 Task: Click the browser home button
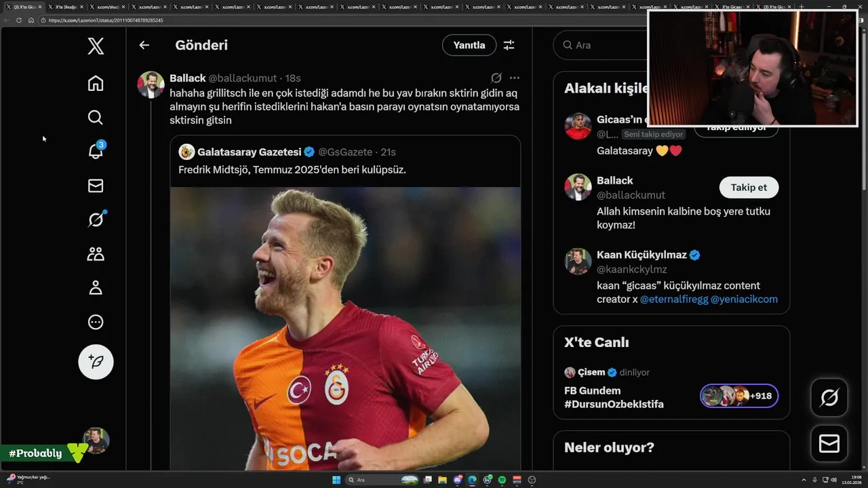(x=31, y=20)
